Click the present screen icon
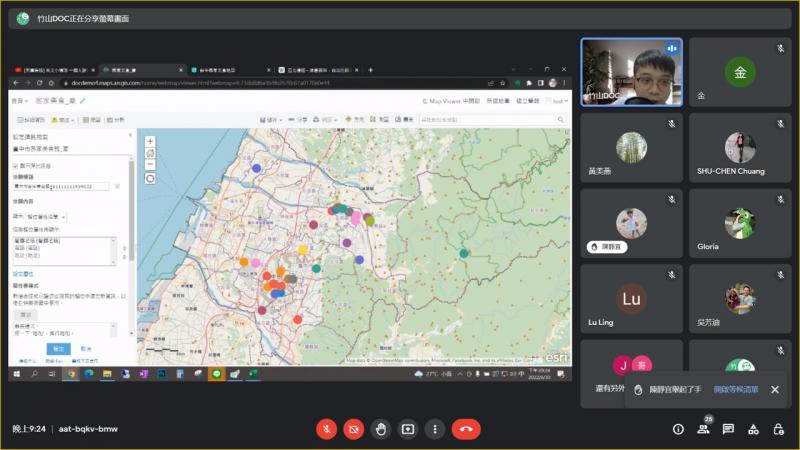Image resolution: width=800 pixels, height=450 pixels. [x=407, y=429]
